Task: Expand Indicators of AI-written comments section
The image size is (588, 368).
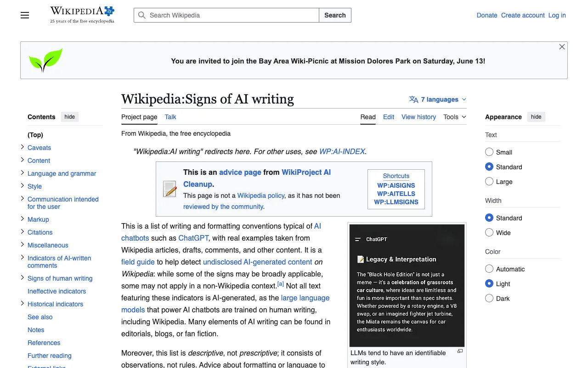Action: [x=23, y=258]
